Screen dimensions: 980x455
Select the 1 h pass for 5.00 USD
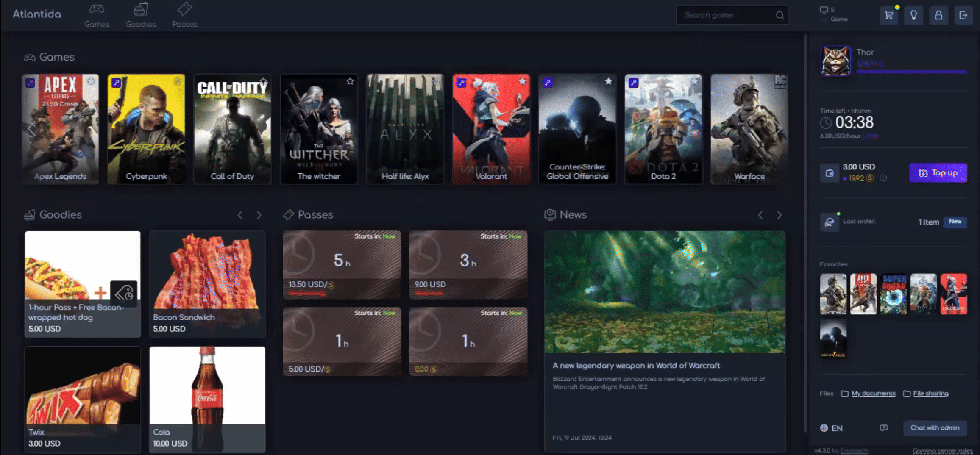(342, 341)
